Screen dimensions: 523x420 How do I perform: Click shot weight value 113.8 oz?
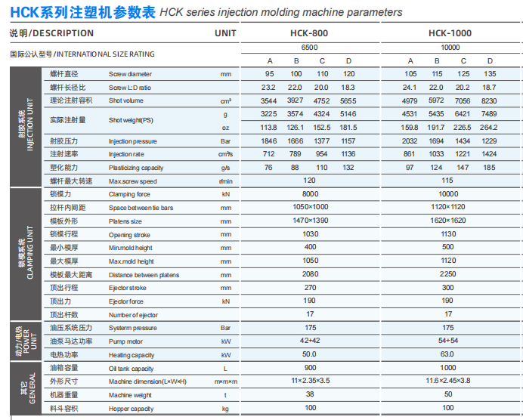269,128
